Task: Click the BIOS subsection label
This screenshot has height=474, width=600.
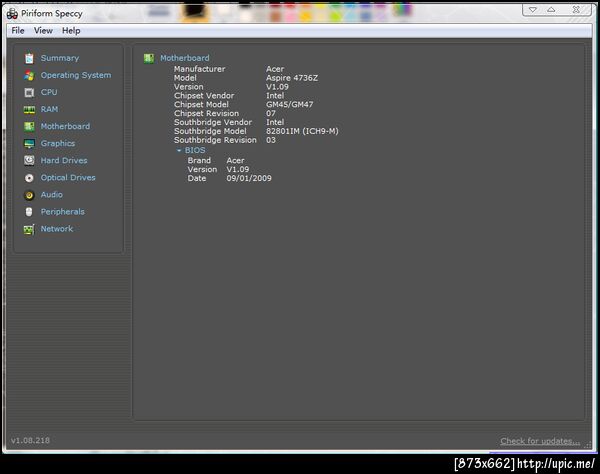Action: coord(195,150)
